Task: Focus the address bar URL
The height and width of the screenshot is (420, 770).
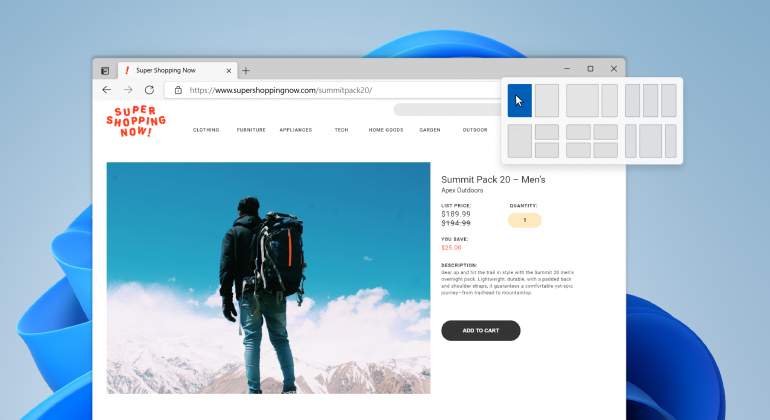Action: pos(281,90)
